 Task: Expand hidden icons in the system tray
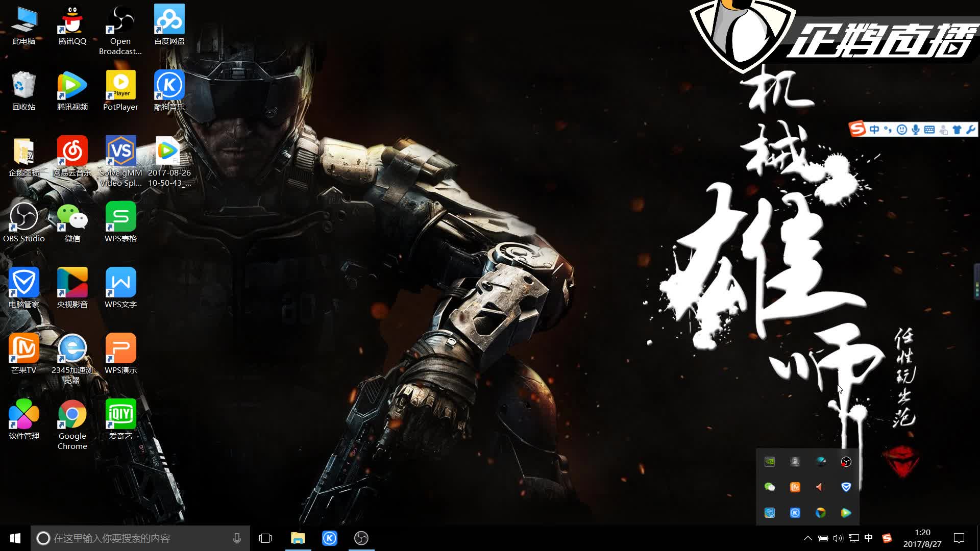[808, 538]
